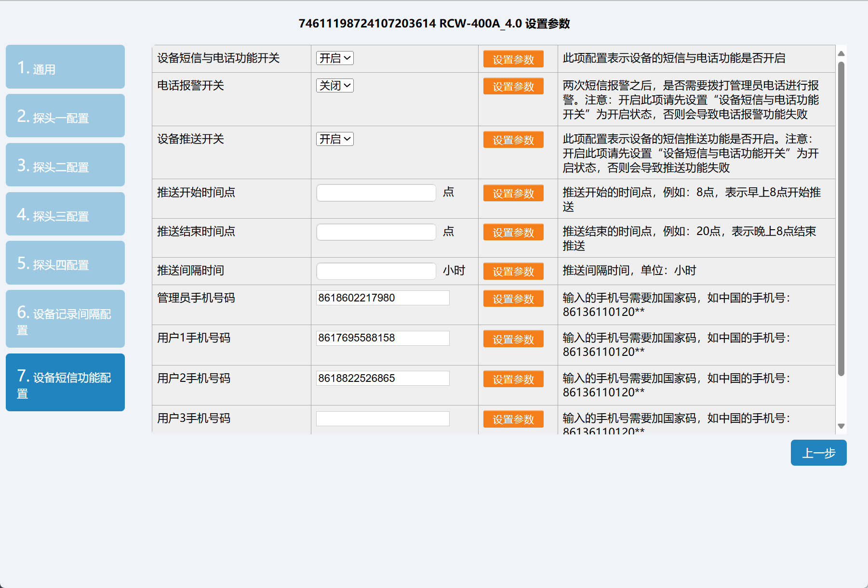The image size is (868, 588).
Task: Select the 3. 探头二配置 tab
Action: [65, 165]
